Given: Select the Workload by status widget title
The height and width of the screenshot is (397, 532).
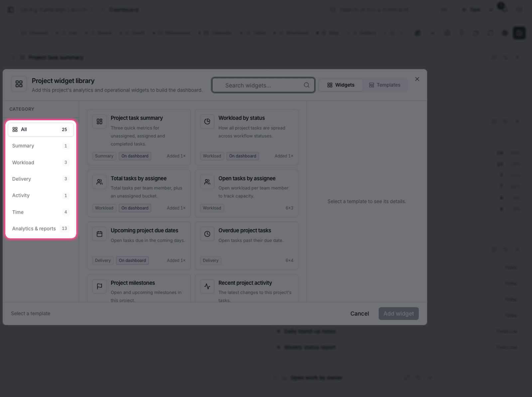Looking at the screenshot, I should point(242,118).
